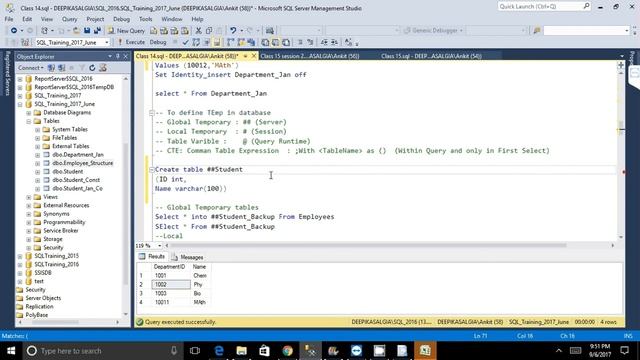Select the dbo.Employee_Structure table
Image resolution: width=640 pixels, height=360 pixels.
[82, 163]
